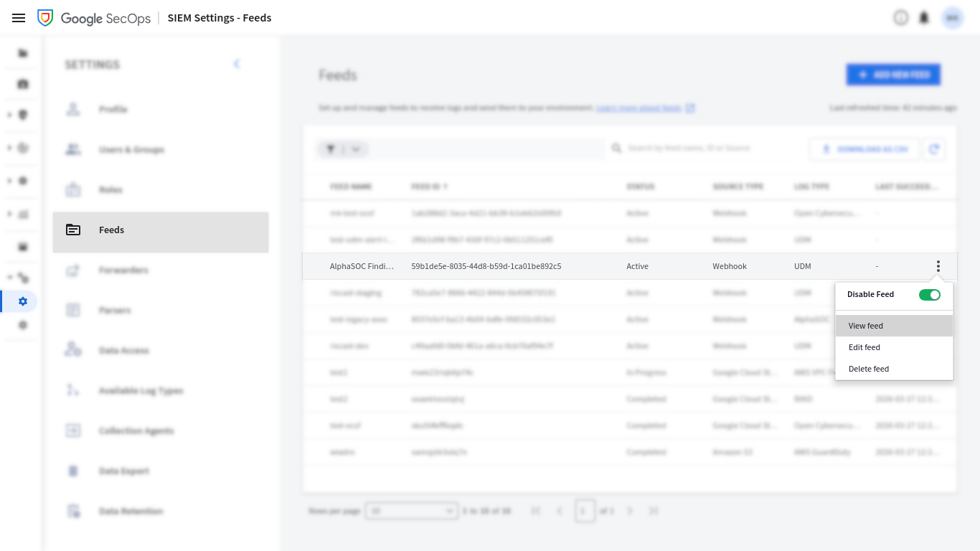Image resolution: width=980 pixels, height=551 pixels.
Task: Choose Delete feed in the open menu
Action: click(868, 368)
